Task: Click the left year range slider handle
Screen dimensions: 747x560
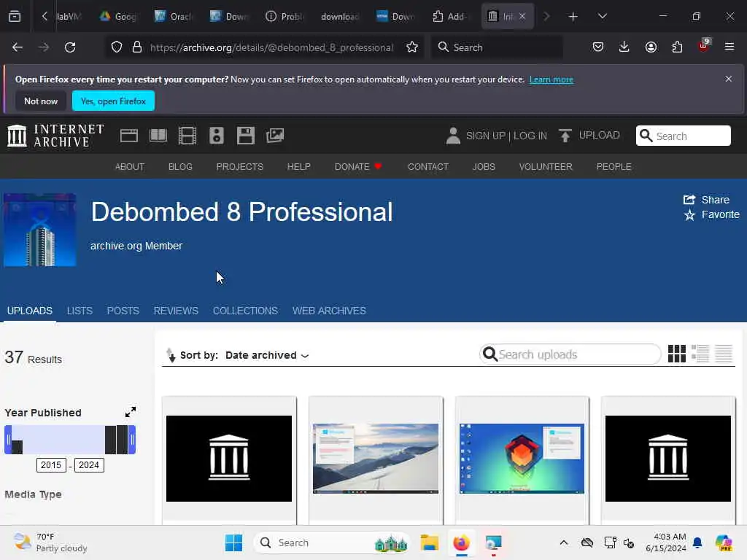Action: [7, 440]
